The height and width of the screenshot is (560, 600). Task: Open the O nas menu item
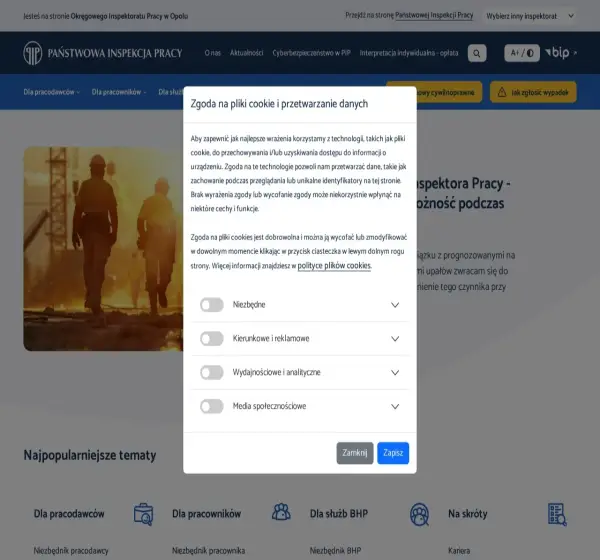pyautogui.click(x=212, y=53)
